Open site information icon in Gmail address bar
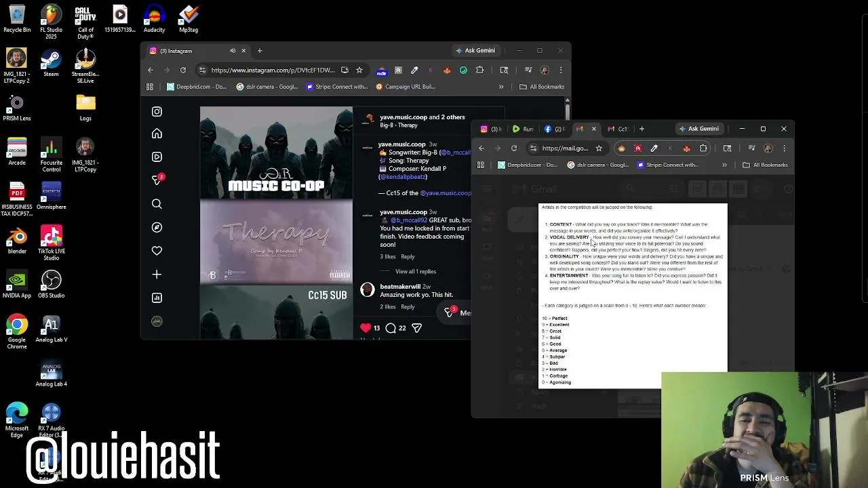The width and height of the screenshot is (868, 488). pyautogui.click(x=533, y=148)
